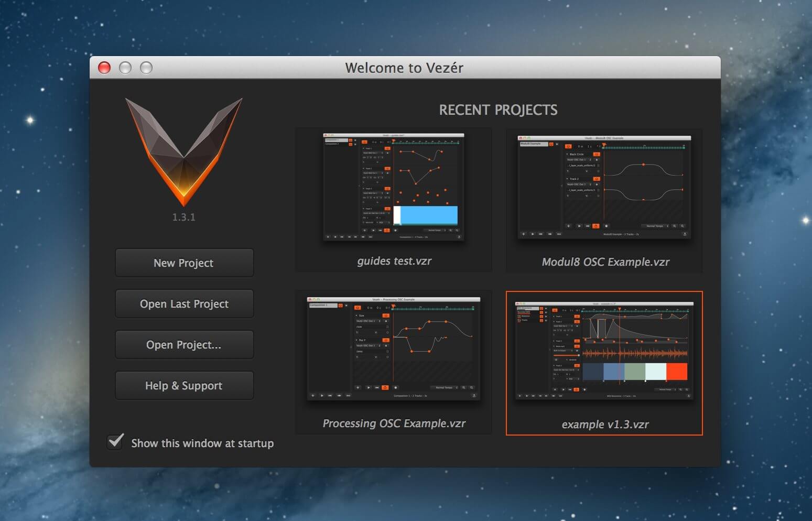Zoom the Welcome to Vezér window
Viewport: 812px width, 521px height.
[146, 68]
